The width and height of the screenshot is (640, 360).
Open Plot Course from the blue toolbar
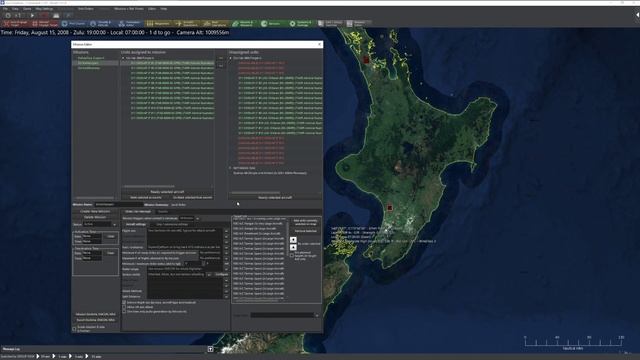pos(73,24)
